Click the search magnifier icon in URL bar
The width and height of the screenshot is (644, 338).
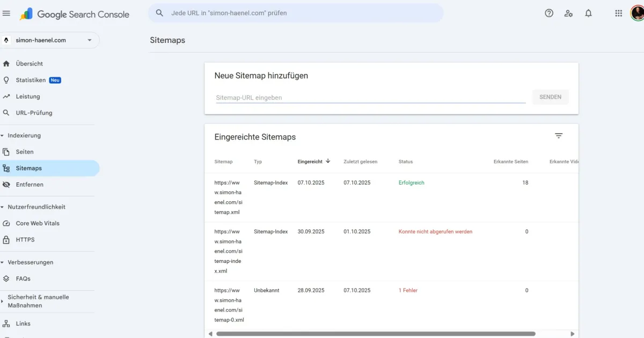coord(159,13)
